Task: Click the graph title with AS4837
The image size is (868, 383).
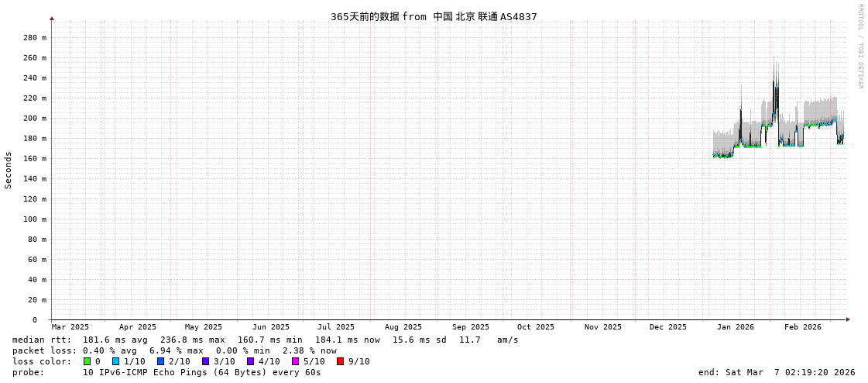Action: (x=434, y=17)
